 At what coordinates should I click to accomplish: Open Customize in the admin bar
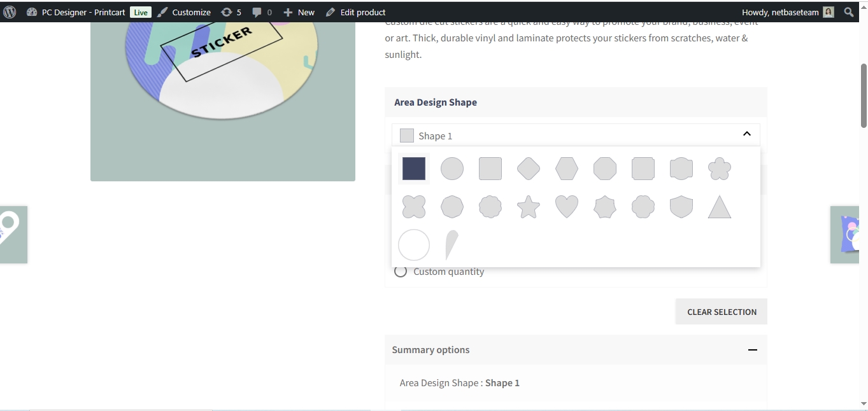coord(184,12)
